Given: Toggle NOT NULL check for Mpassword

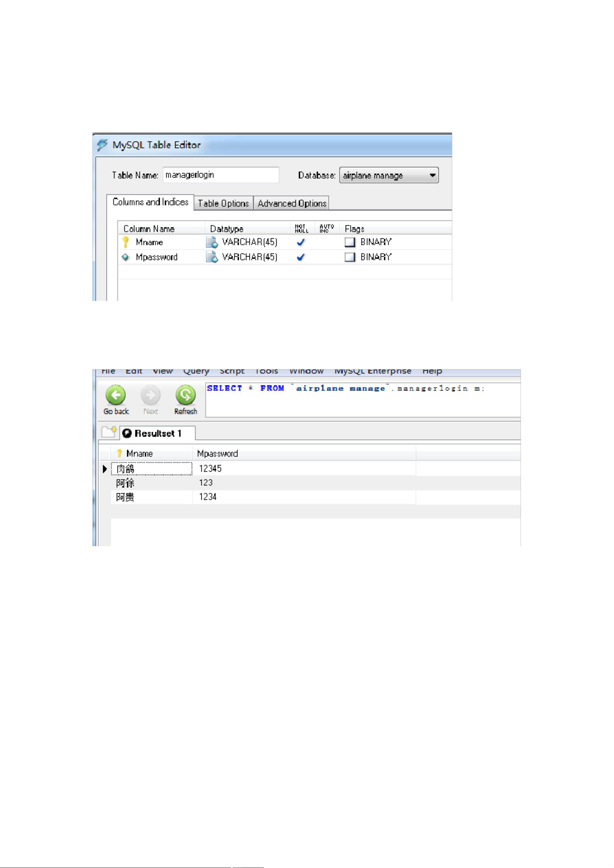Looking at the screenshot, I should point(301,258).
